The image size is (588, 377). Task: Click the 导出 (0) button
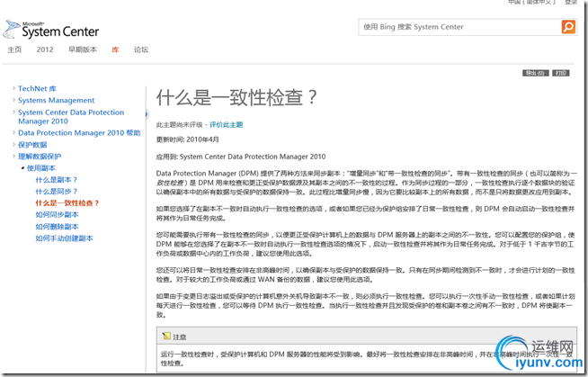(536, 73)
